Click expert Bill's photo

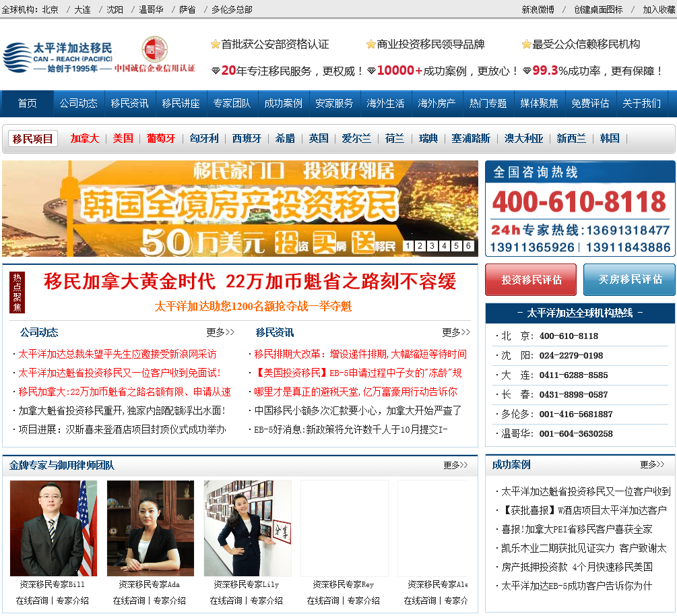[x=53, y=528]
